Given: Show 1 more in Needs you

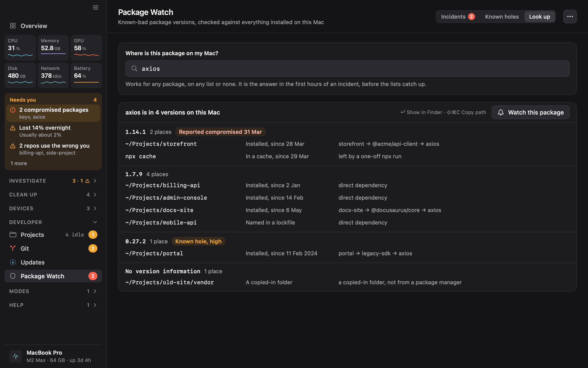Looking at the screenshot, I should tap(19, 163).
